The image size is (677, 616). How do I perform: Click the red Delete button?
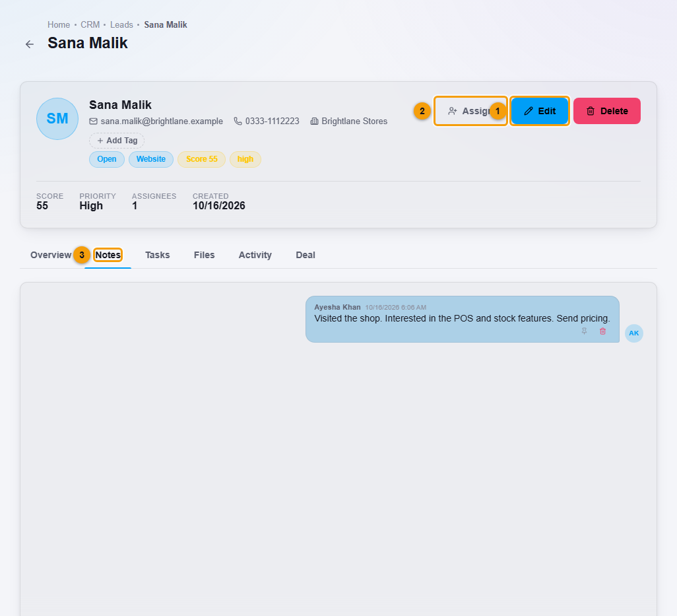606,111
